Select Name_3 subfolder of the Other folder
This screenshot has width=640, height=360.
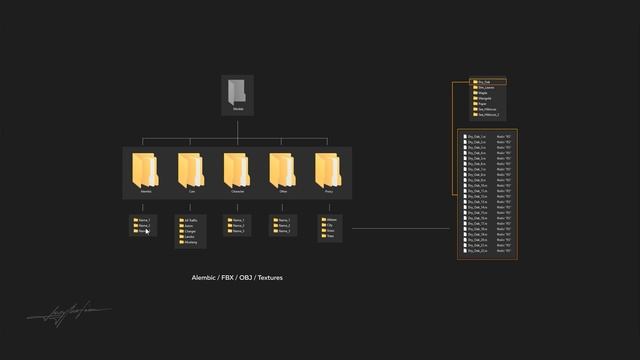tap(282, 231)
